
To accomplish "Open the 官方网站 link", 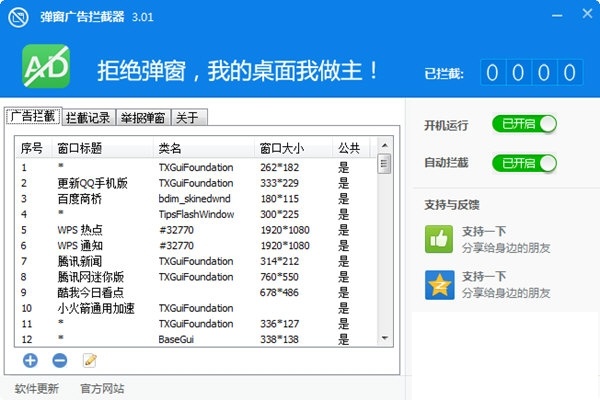I will [102, 389].
